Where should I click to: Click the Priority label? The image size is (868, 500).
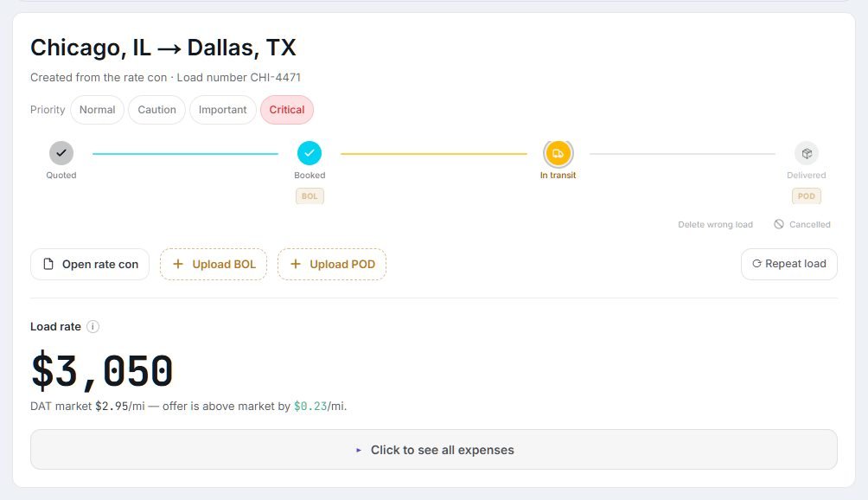coord(48,110)
